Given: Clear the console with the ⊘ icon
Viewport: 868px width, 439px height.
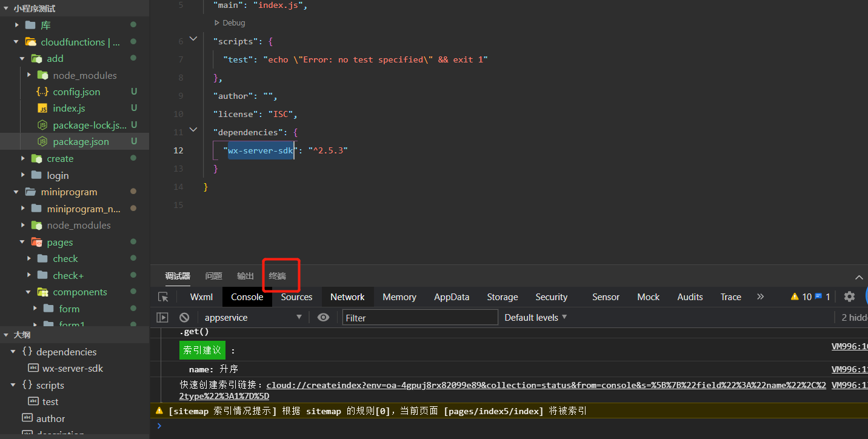Looking at the screenshot, I should pyautogui.click(x=185, y=317).
